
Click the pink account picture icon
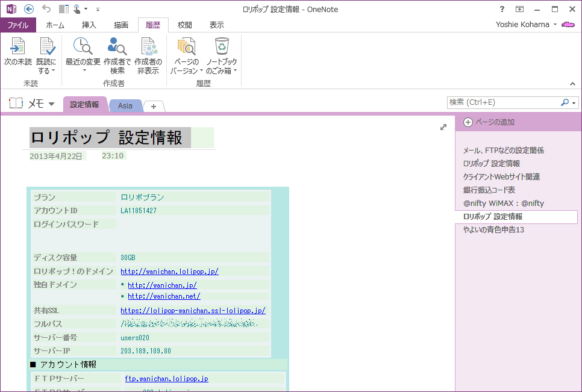point(568,25)
